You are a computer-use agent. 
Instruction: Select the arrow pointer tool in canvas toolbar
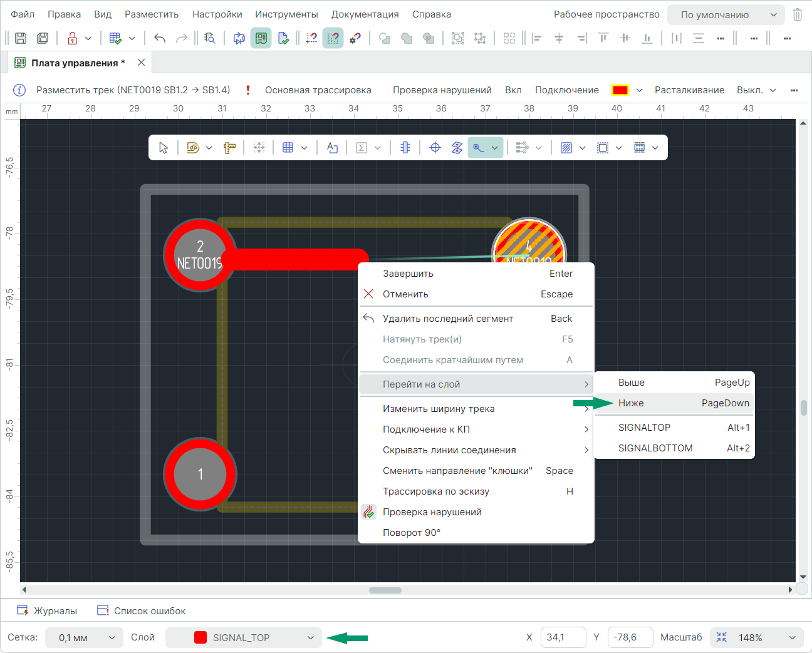[164, 148]
